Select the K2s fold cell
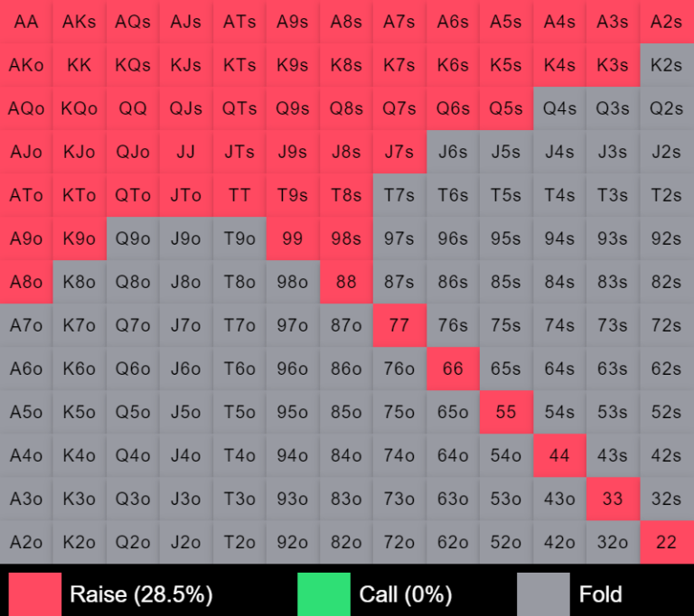 666,65
